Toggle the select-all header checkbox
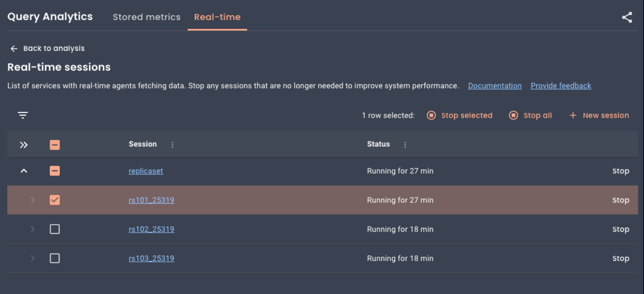 point(55,145)
